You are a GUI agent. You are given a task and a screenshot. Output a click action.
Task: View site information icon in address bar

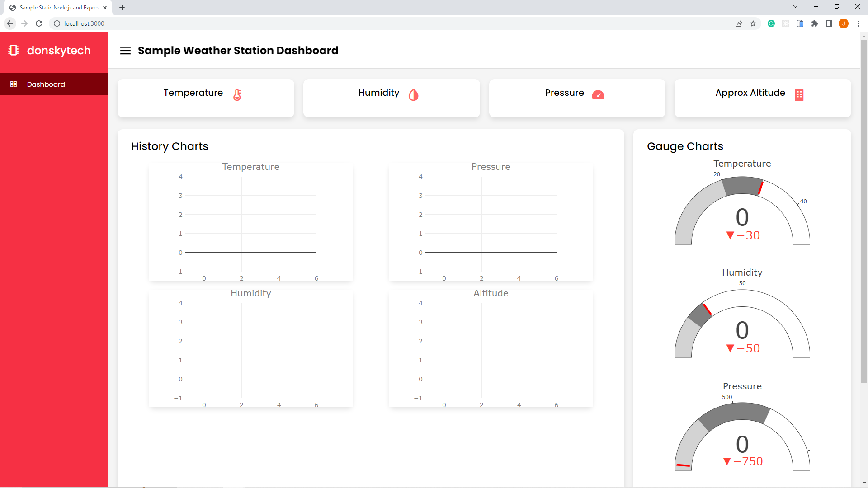57,23
